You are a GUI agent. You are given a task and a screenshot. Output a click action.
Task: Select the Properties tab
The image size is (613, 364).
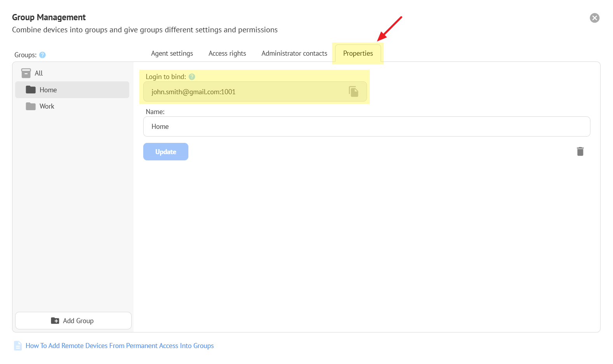358,53
